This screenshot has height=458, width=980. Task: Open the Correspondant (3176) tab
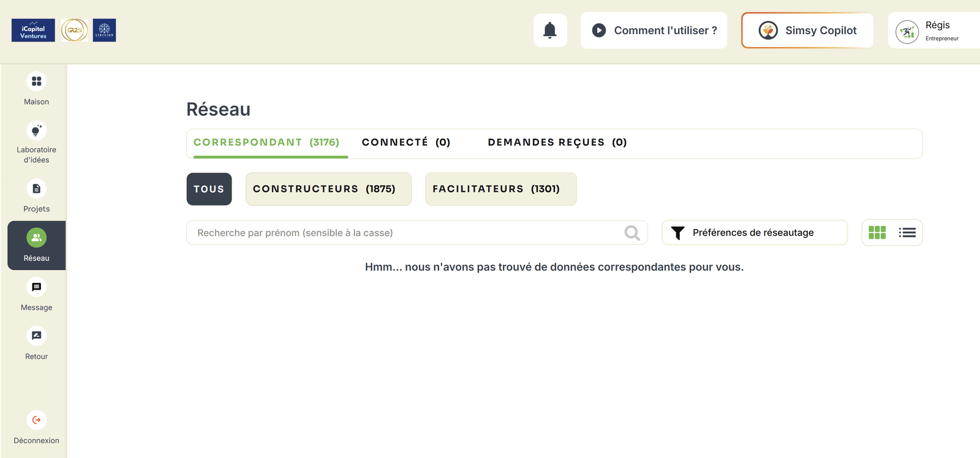[x=266, y=143]
